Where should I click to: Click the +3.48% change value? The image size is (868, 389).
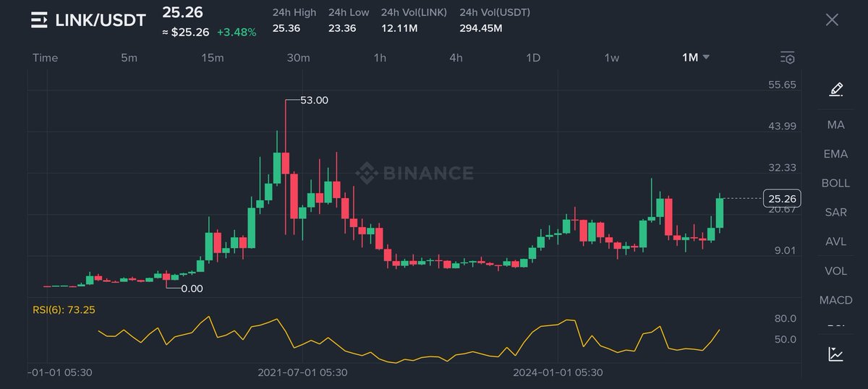point(237,33)
